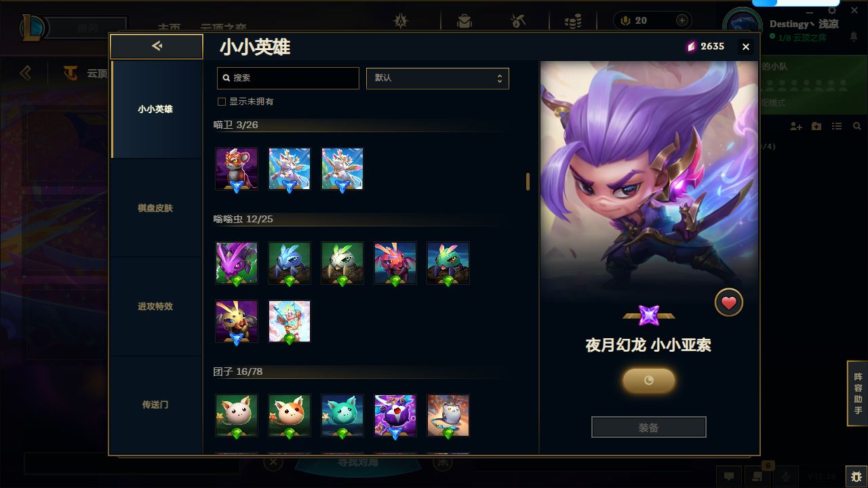The image size is (868, 488).
Task: Open the 阵容助手 side panel
Action: click(x=858, y=394)
